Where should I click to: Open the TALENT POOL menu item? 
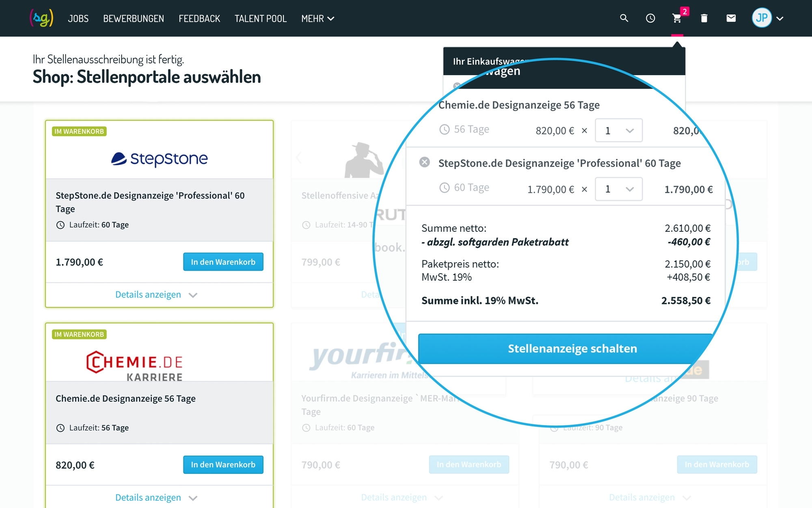click(x=261, y=19)
